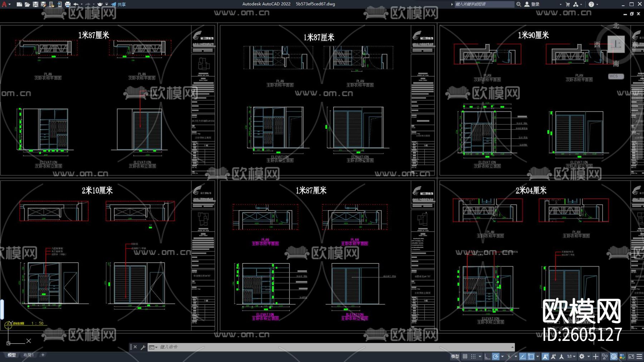
Task: Click the 登录 sign-in button
Action: point(532,4)
